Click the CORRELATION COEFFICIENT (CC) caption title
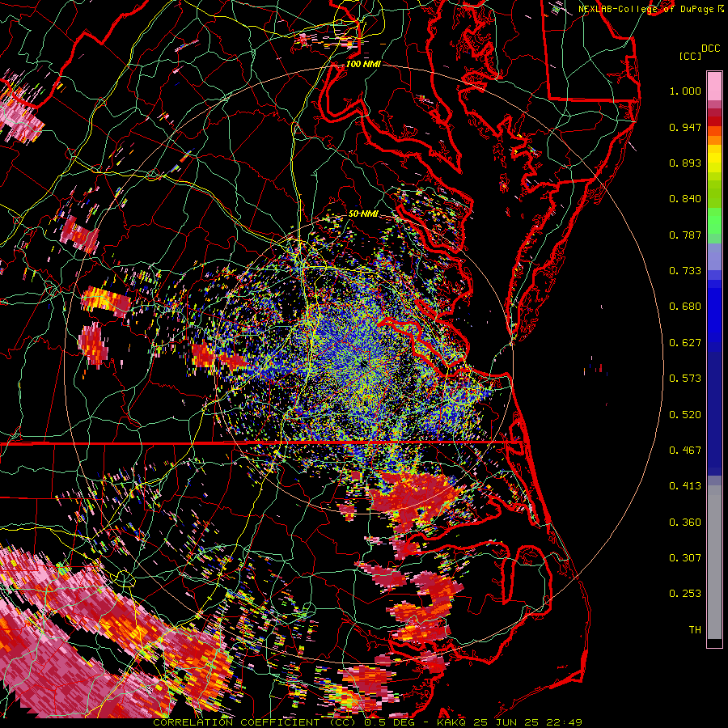728x728 pixels. click(x=254, y=722)
